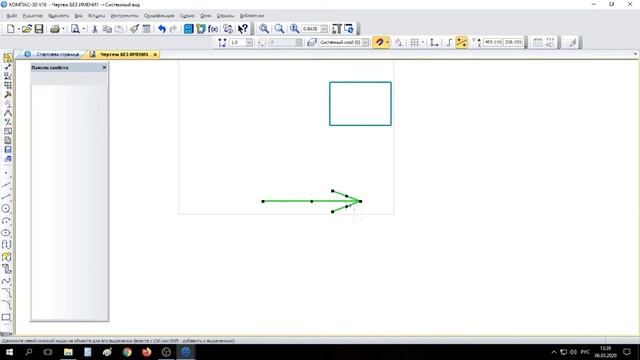Open Firefox from the taskbar
The width and height of the screenshot is (640, 360).
pos(147,352)
